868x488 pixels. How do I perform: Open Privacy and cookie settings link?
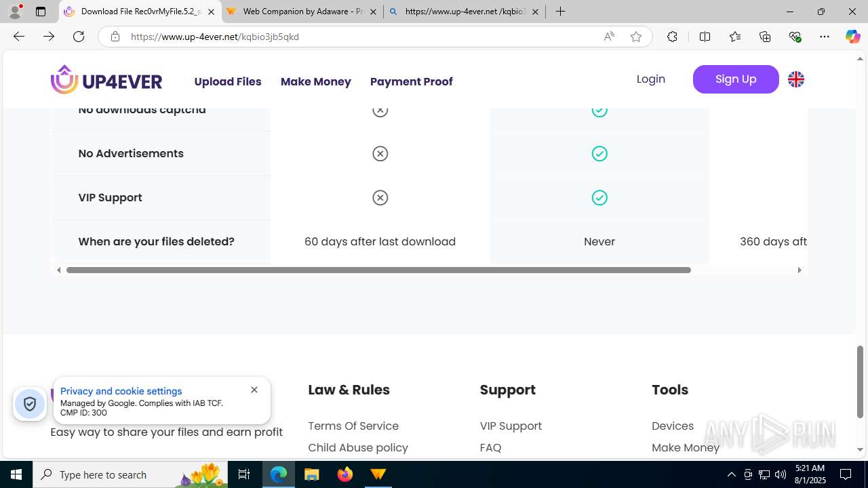pyautogui.click(x=121, y=391)
